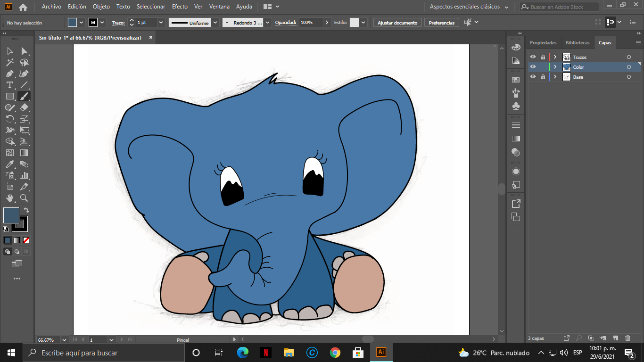Click the Ajustar documento button
644x362 pixels.
[397, 23]
